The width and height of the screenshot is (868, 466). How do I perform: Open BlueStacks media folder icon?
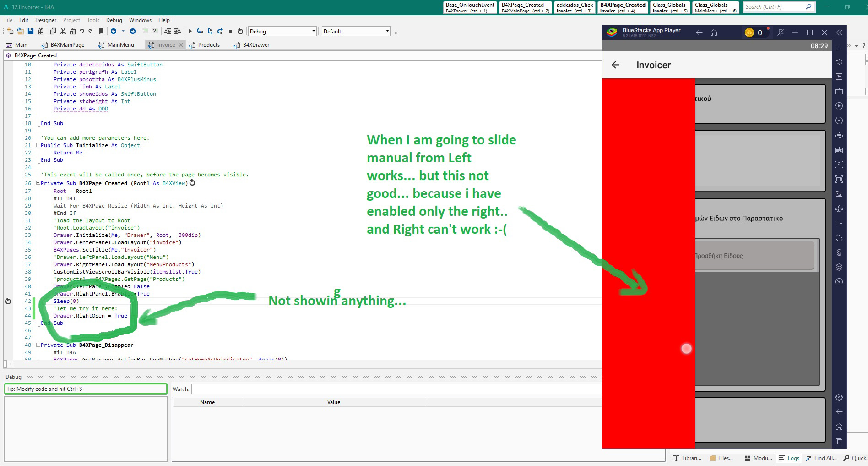(x=839, y=194)
